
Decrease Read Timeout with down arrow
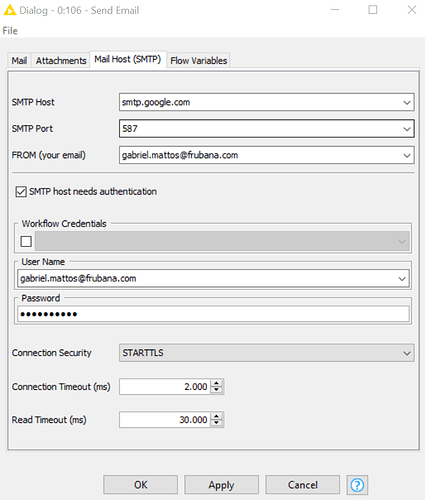(x=217, y=423)
